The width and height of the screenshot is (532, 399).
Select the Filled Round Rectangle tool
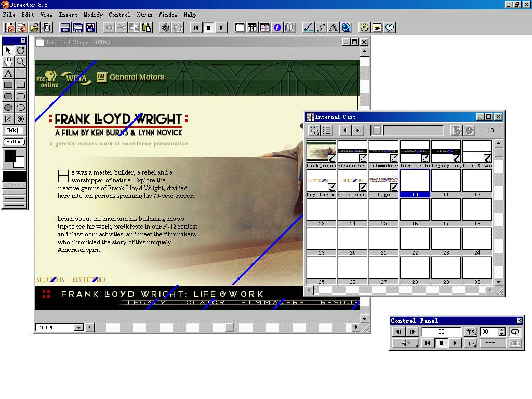(x=8, y=96)
